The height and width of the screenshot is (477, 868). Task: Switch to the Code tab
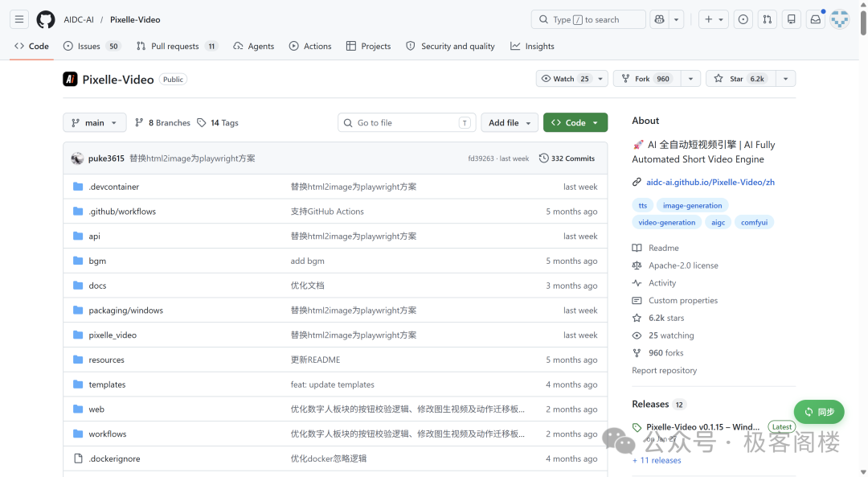pyautogui.click(x=31, y=46)
